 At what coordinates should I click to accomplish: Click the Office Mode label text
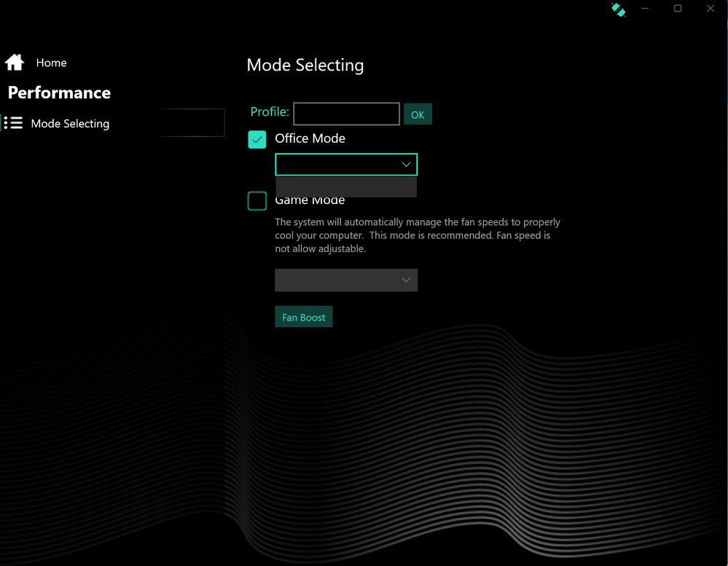310,138
